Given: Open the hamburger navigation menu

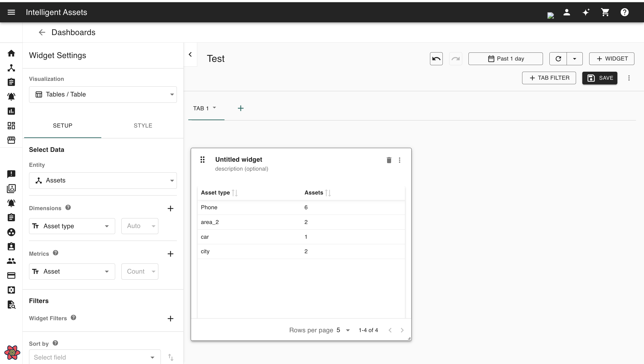Looking at the screenshot, I should (x=11, y=12).
